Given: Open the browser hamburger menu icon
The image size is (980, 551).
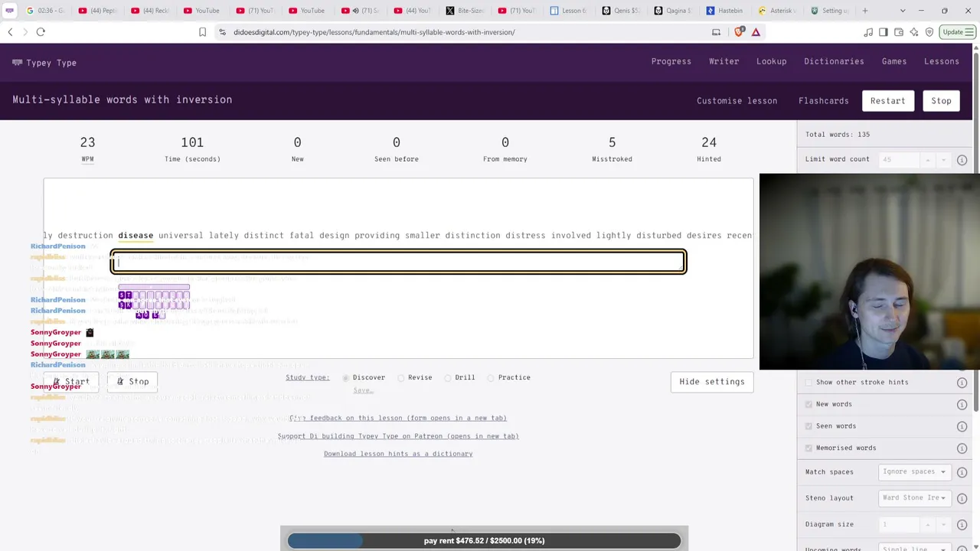Looking at the screenshot, I should pos(971,32).
